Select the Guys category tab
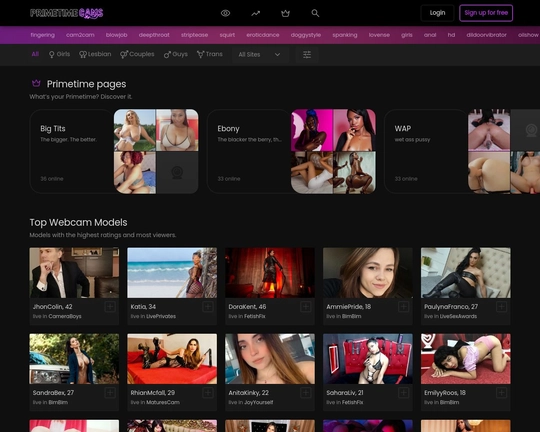The height and width of the screenshot is (432, 540). (176, 54)
